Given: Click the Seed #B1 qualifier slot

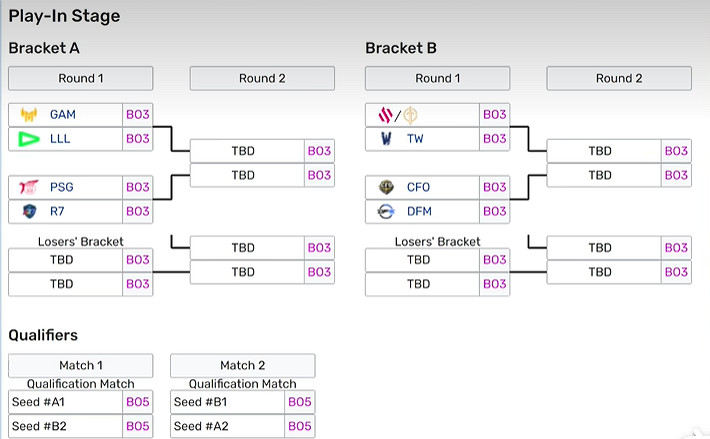Looking at the screenshot, I should pyautogui.click(x=226, y=402).
